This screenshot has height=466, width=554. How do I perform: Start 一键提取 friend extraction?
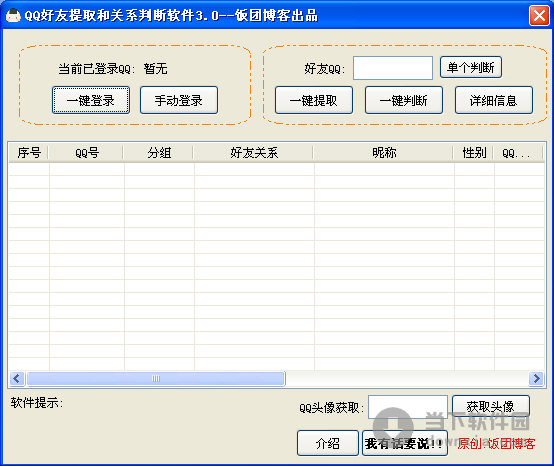(314, 100)
